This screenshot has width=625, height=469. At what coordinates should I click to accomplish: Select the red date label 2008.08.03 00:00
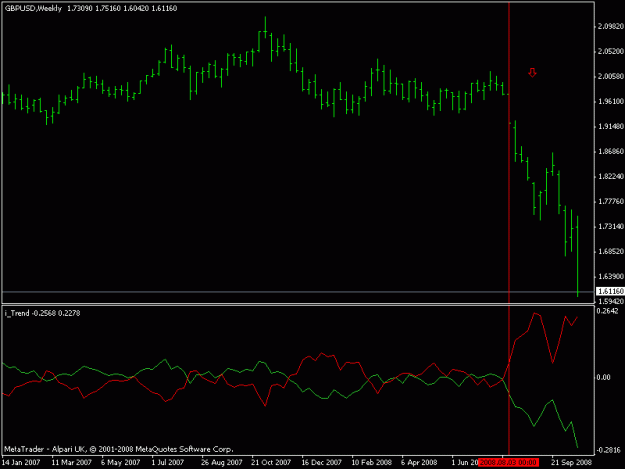coord(508,462)
